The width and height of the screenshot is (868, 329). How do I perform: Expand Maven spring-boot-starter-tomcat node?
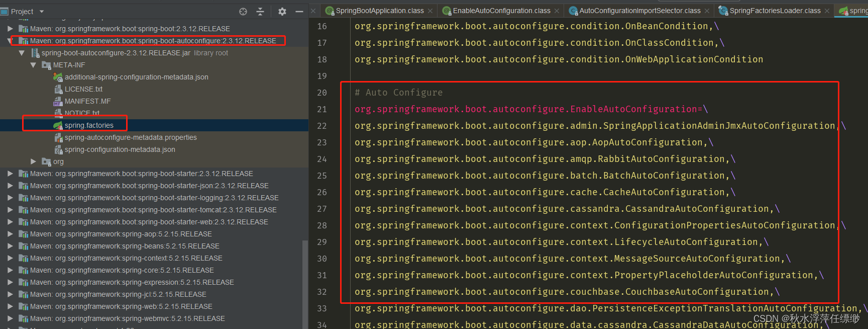[x=10, y=210]
